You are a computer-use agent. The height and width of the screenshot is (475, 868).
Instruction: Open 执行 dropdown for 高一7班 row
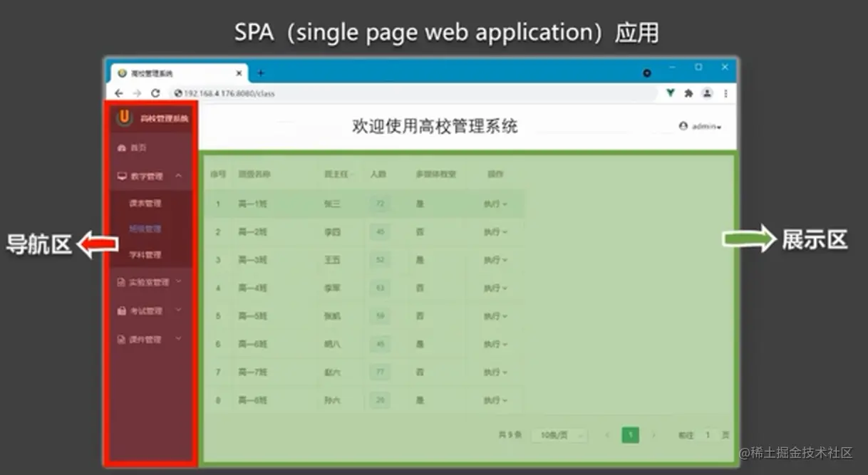point(495,372)
